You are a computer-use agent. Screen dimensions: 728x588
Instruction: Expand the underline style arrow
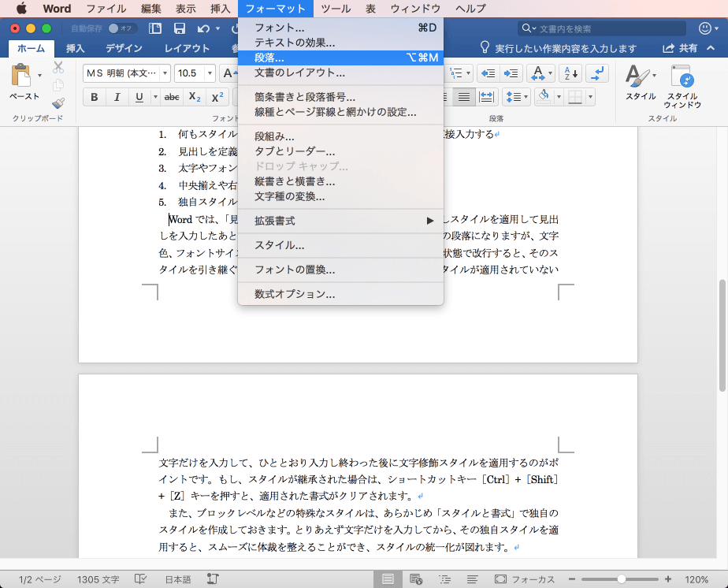click(155, 97)
